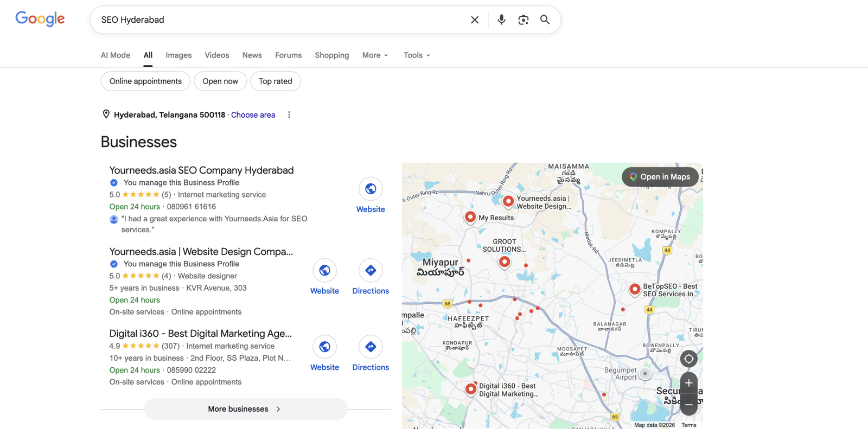Image resolution: width=868 pixels, height=447 pixels.
Task: Click the magnifying glass search icon
Action: (x=545, y=20)
